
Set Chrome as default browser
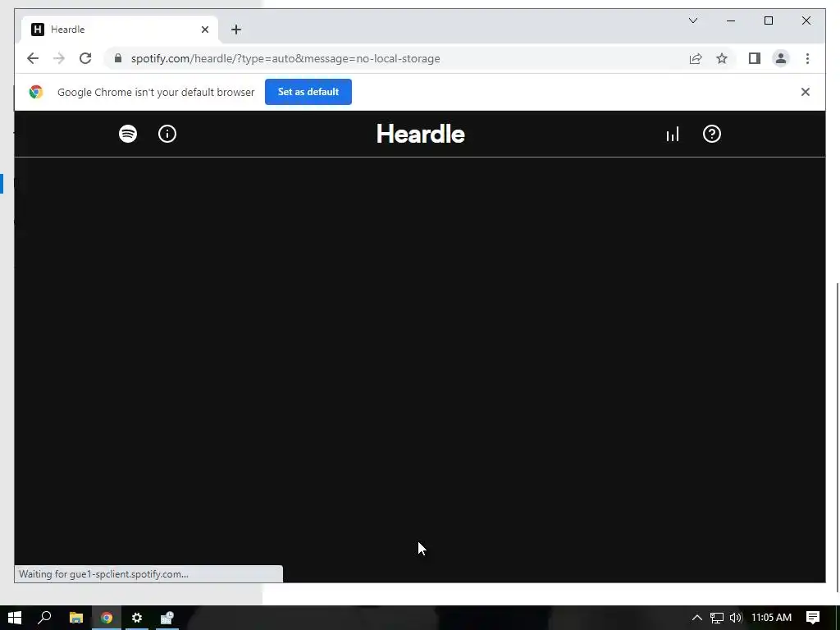click(x=308, y=92)
